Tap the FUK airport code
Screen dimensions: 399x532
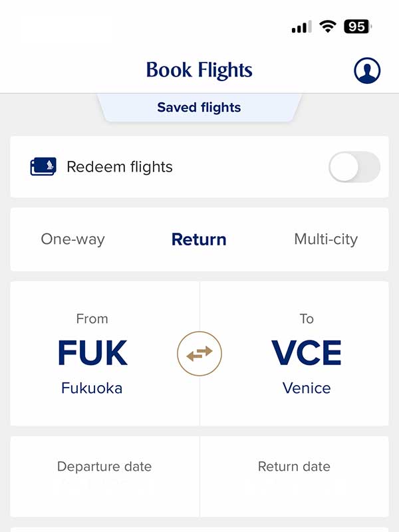click(92, 352)
